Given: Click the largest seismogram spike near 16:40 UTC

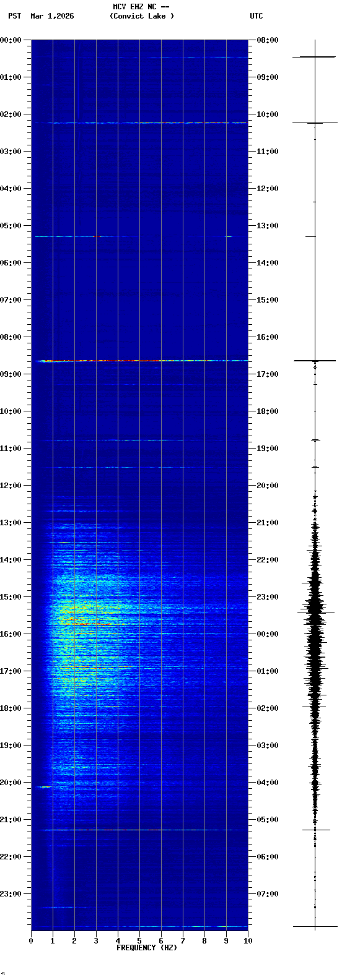Looking at the screenshot, I should click(x=315, y=360).
